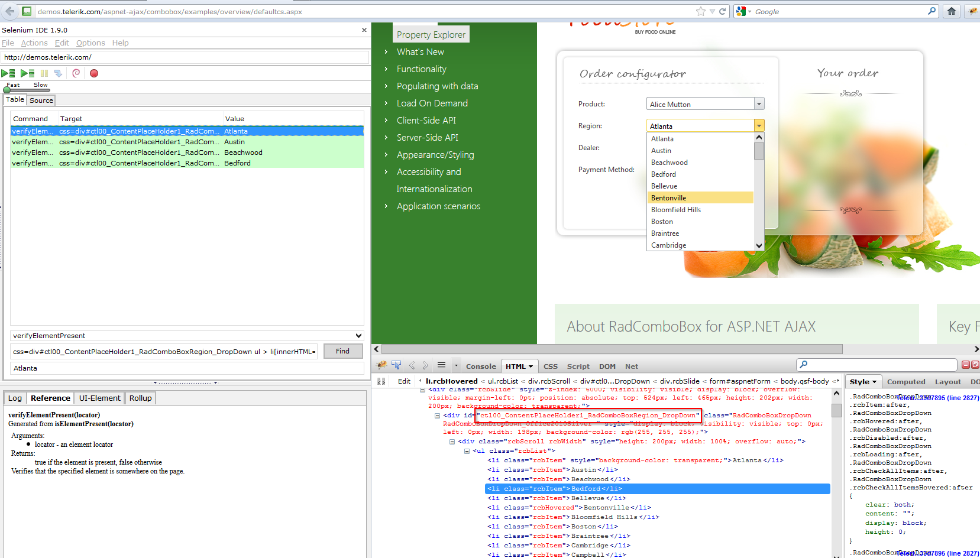Screen dimensions: 980x558
Task: Open the Options menu in Selenium IDE
Action: tap(90, 43)
